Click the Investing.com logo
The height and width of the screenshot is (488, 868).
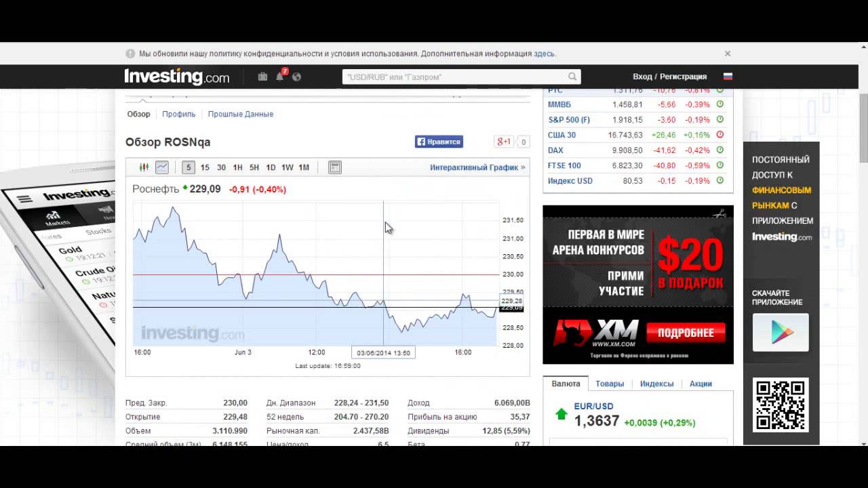tap(177, 76)
